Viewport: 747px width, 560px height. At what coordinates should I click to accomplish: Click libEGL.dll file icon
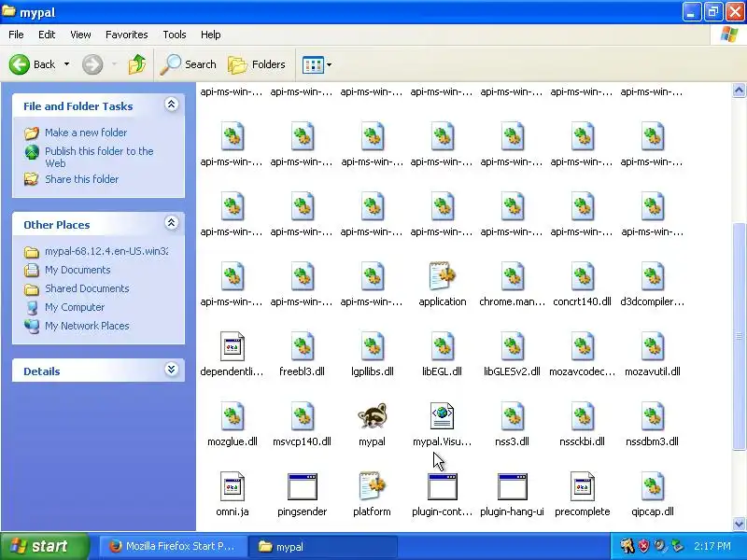(442, 346)
